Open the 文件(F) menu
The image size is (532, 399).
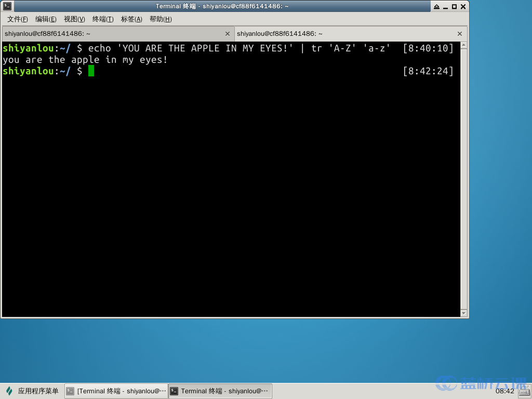click(x=17, y=19)
